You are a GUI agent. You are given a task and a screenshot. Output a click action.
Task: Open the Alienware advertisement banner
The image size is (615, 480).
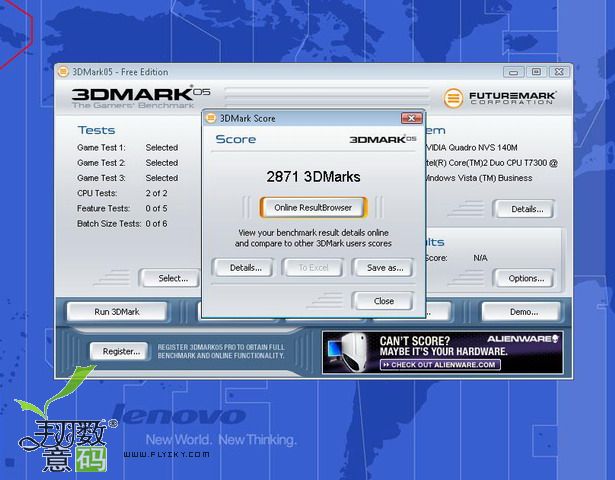(442, 353)
